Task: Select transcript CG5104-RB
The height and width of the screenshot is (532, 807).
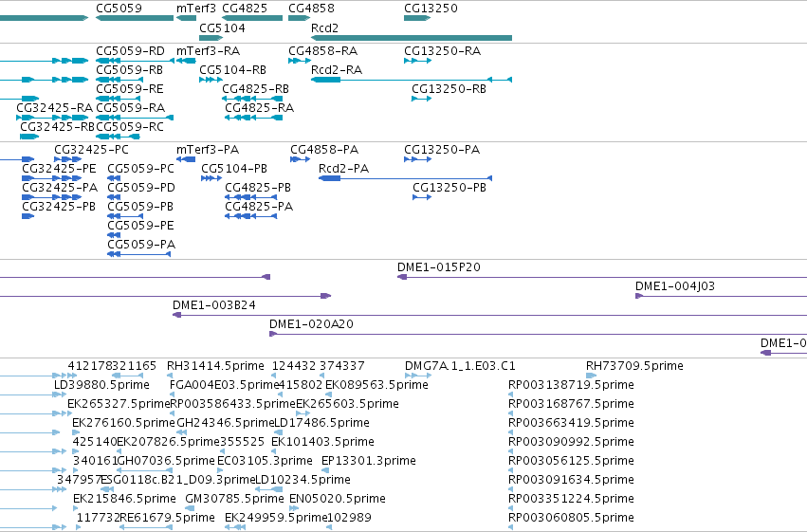Action: (211, 80)
